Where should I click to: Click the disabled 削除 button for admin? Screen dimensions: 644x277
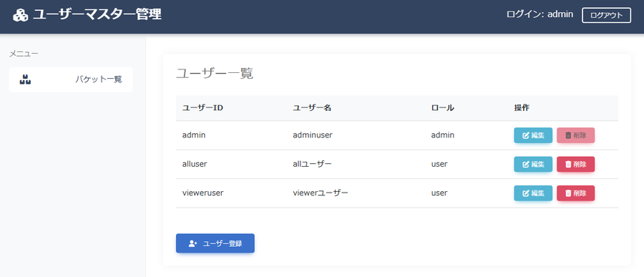(x=575, y=135)
